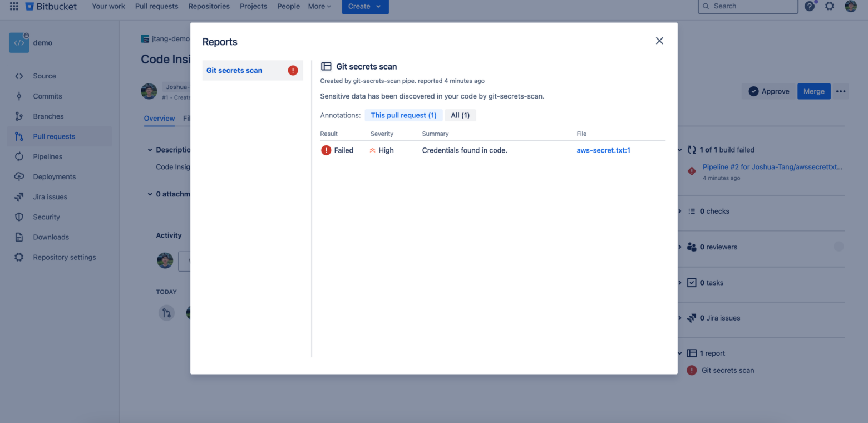Open the settings gear icon in header

click(830, 6)
